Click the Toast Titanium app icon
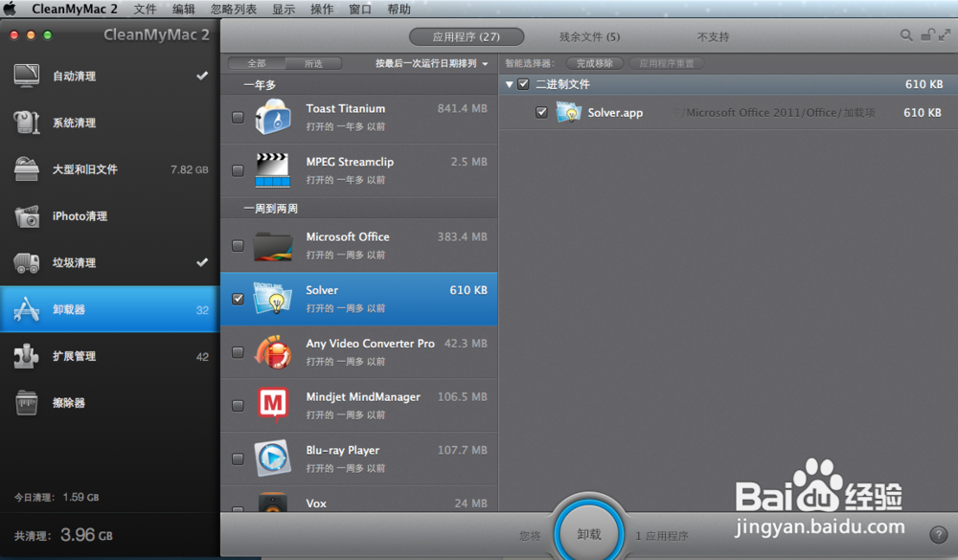 [272, 117]
